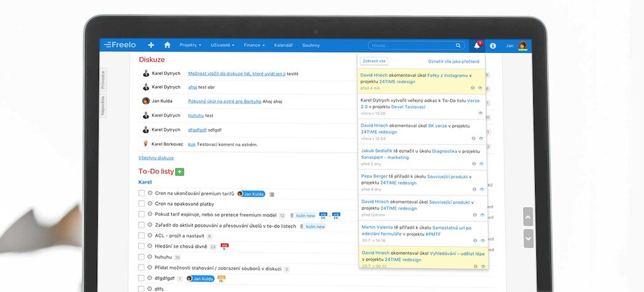Screen dimensions: 644x292
Task: Open the Jan user menu
Action: (x=509, y=45)
